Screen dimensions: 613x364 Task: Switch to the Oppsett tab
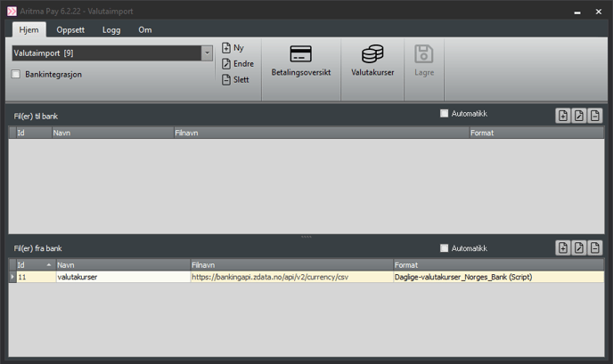[71, 29]
